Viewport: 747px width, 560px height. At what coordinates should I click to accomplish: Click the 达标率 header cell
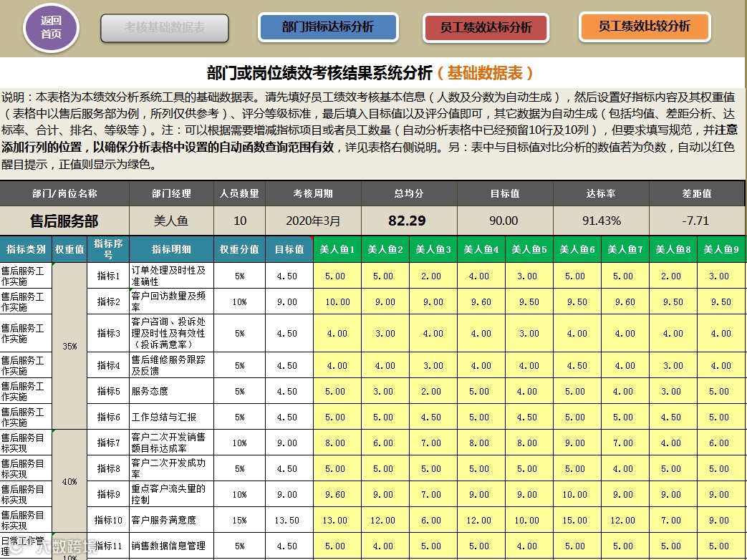pos(601,194)
